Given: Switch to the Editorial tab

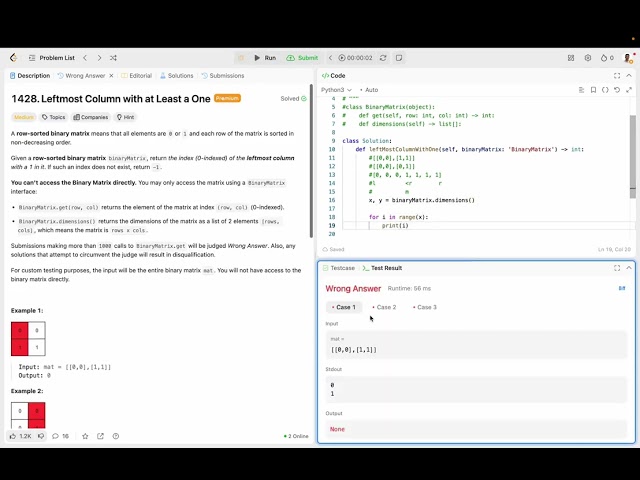Looking at the screenshot, I should pyautogui.click(x=136, y=76).
